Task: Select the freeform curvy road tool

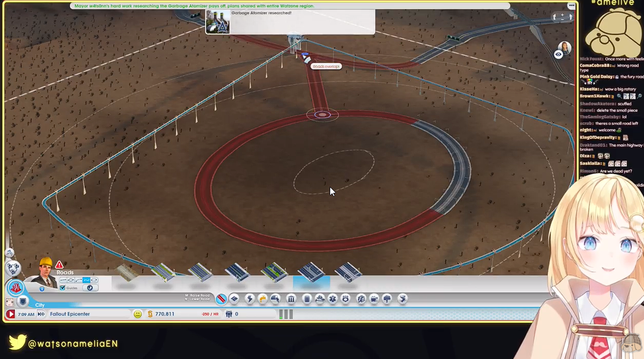Action: point(86,280)
